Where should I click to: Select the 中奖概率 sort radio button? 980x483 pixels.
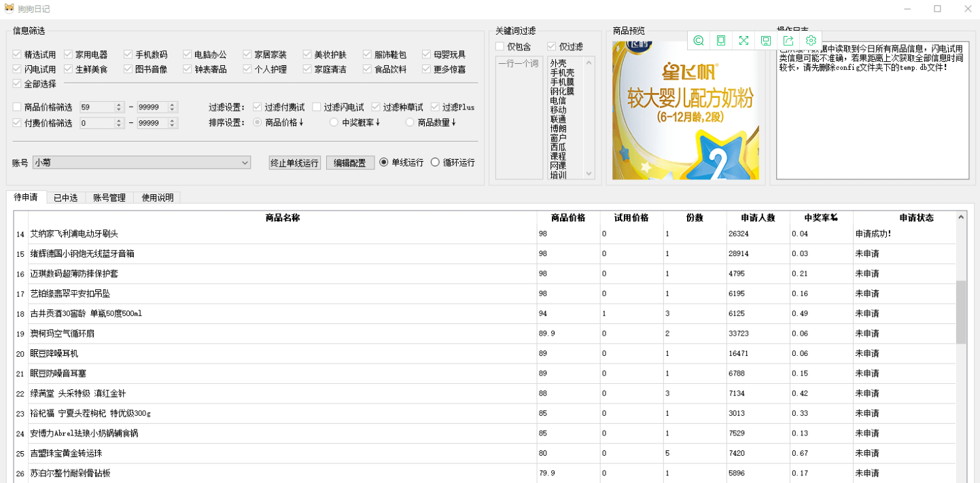pos(334,121)
